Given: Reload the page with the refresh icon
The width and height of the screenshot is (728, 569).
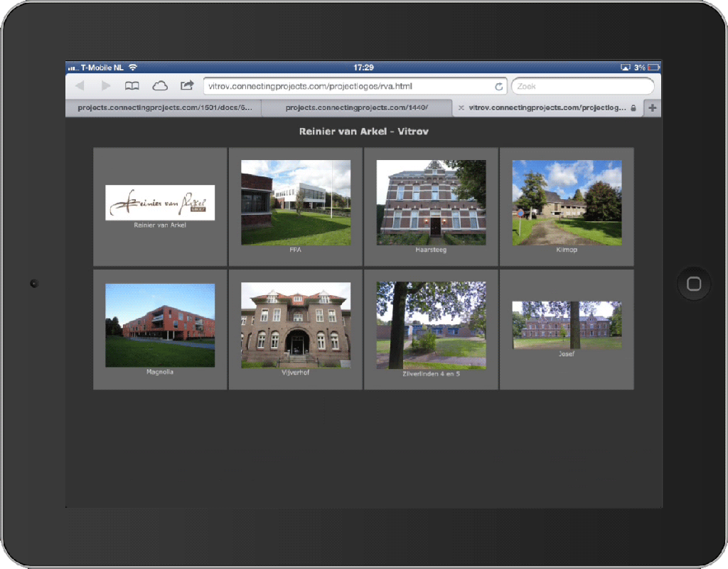Looking at the screenshot, I should coord(499,87).
